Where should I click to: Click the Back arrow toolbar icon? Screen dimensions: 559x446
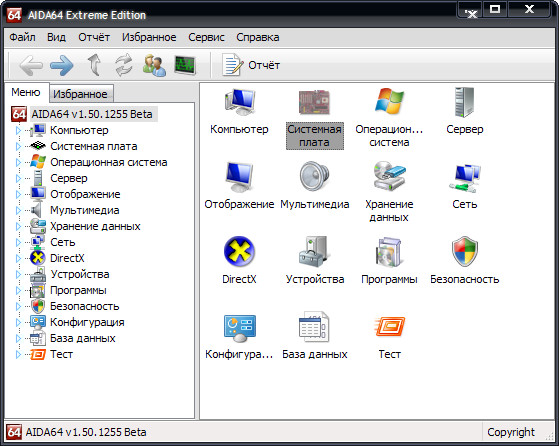(x=31, y=65)
